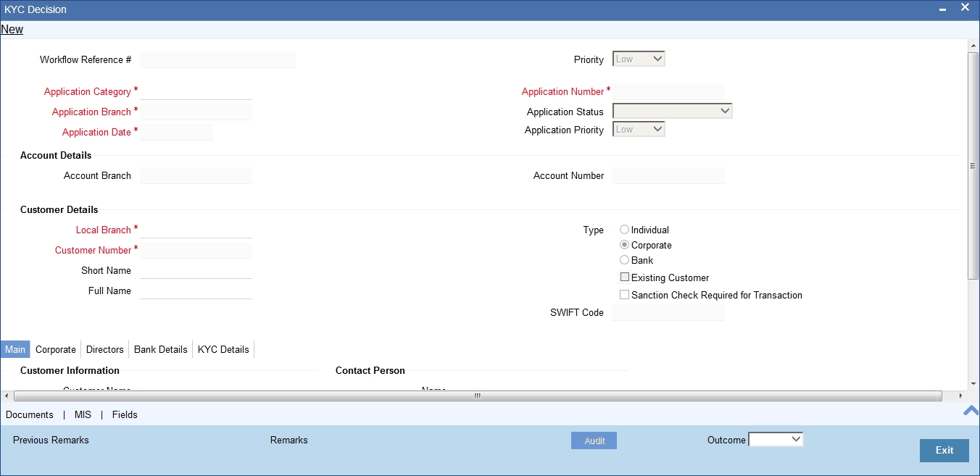
Task: Open the Bank Details tab
Action: 161,349
